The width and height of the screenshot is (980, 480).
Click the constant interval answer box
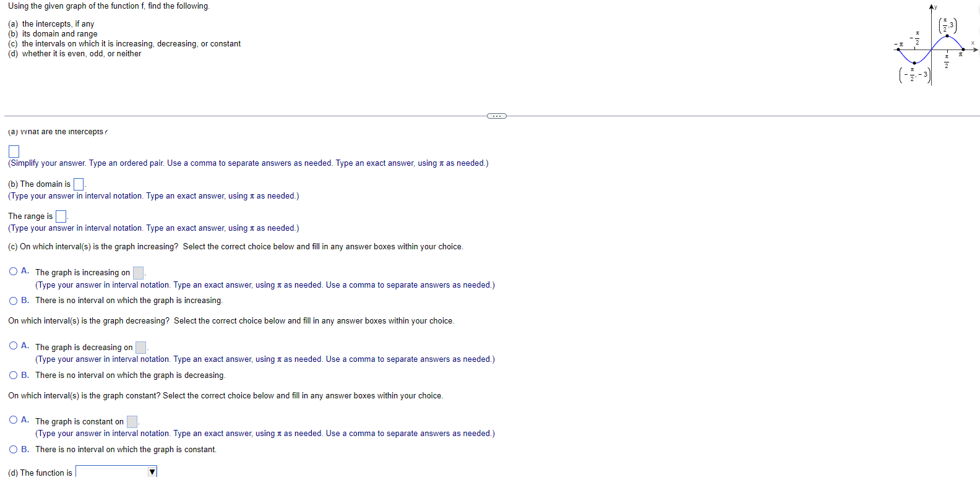[132, 422]
